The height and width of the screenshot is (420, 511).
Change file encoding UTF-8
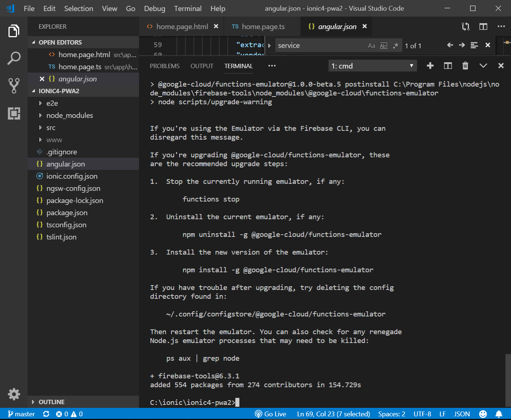coord(422,414)
